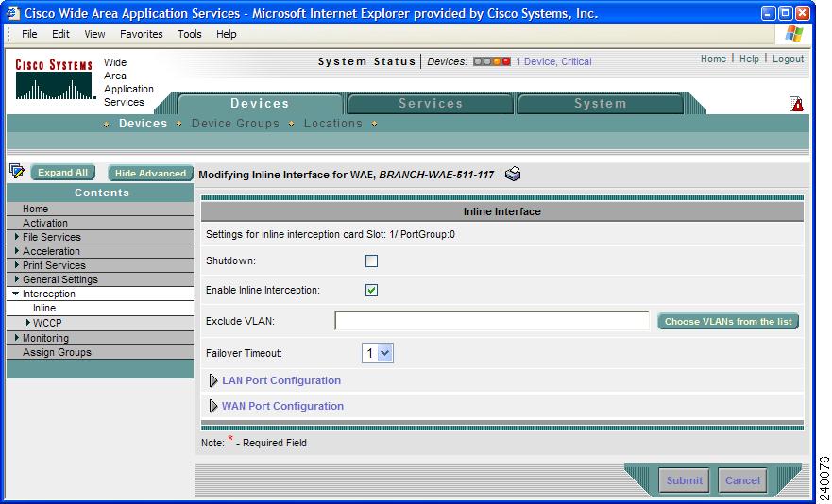The width and height of the screenshot is (832, 504).
Task: Switch to the System tab
Action: (600, 104)
